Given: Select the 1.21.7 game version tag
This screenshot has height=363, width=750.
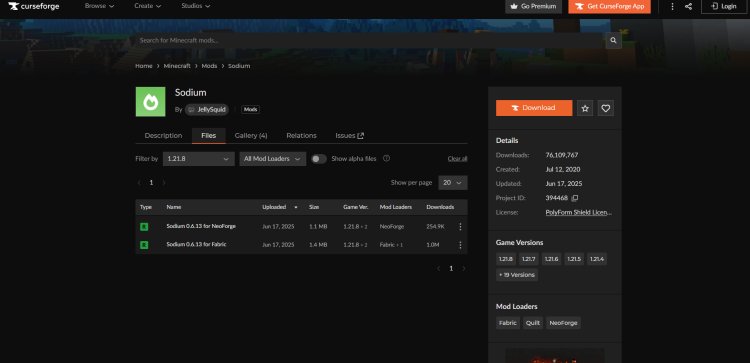Looking at the screenshot, I should point(529,259).
